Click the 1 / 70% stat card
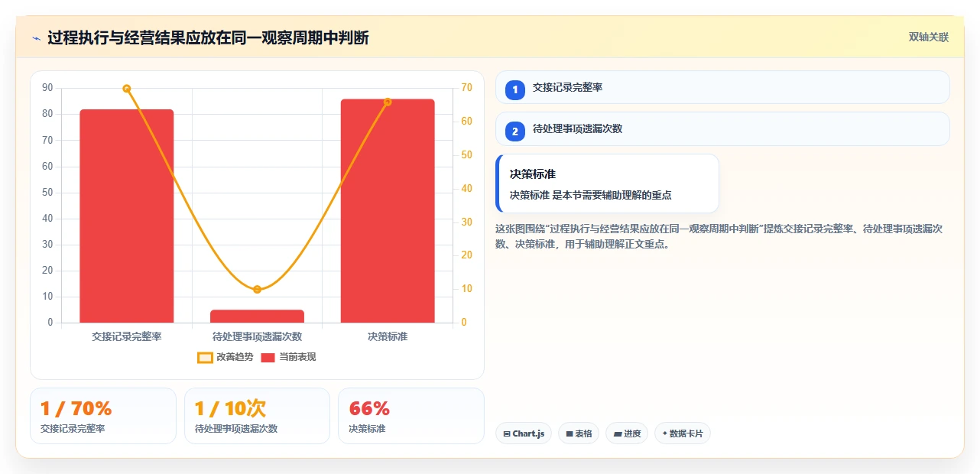The width and height of the screenshot is (980, 474). click(103, 416)
